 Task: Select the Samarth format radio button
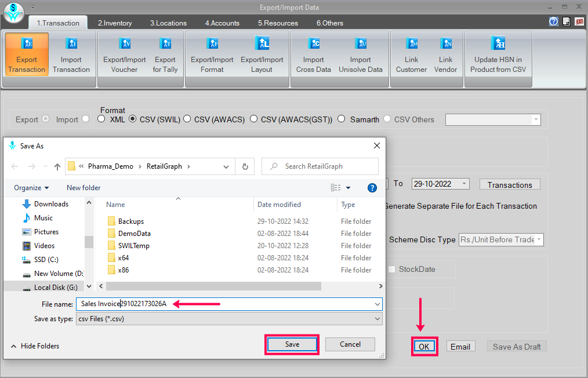(x=341, y=119)
